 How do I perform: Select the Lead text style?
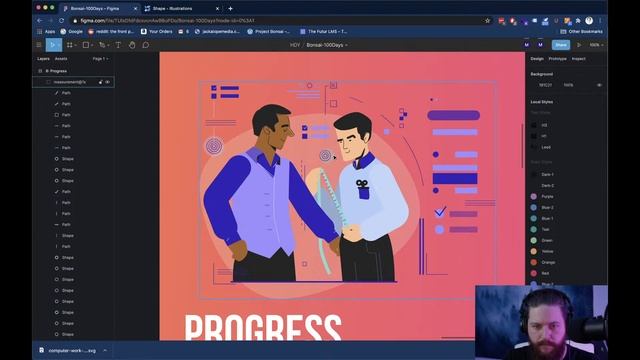[546, 147]
